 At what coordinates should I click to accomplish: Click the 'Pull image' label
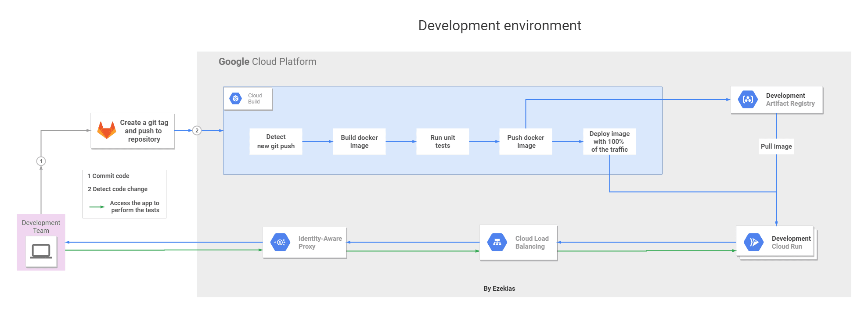click(x=776, y=146)
